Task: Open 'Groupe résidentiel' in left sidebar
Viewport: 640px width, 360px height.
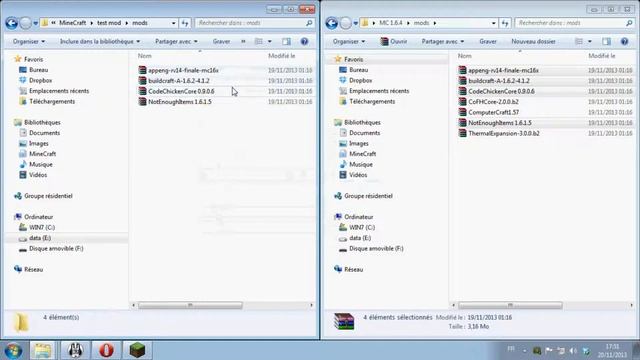Action: pos(48,196)
